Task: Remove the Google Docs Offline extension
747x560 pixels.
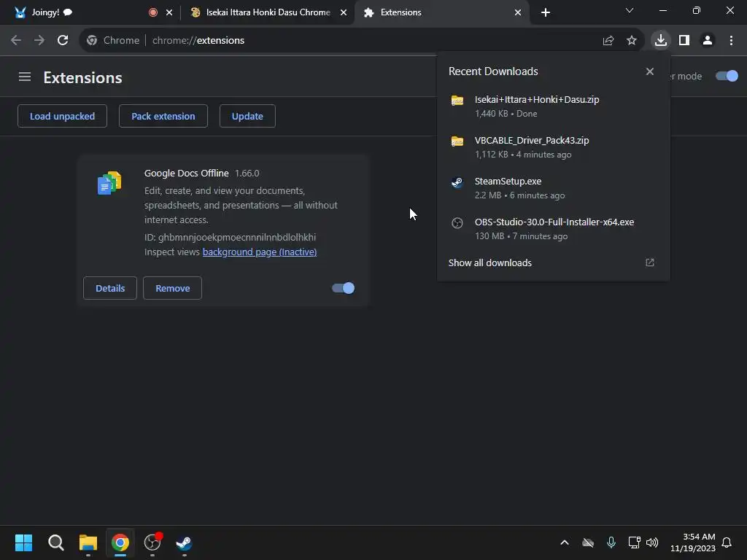Action: click(172, 288)
